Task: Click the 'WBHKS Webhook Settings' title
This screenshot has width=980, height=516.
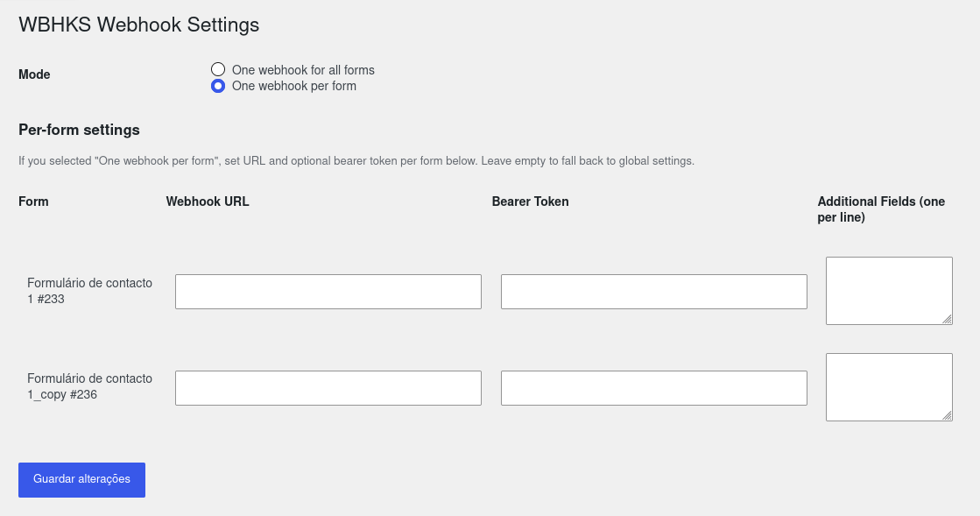Action: coord(138,25)
